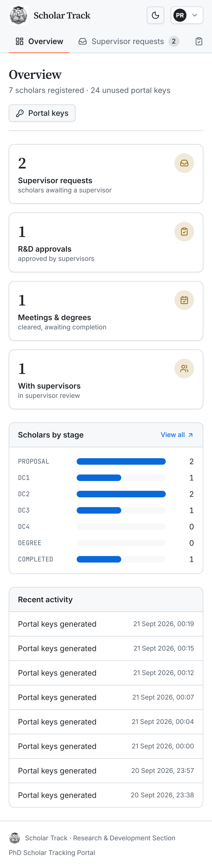The height and width of the screenshot is (868, 212).
Task: Select the COMPLETED stage row
Action: [x=106, y=559]
